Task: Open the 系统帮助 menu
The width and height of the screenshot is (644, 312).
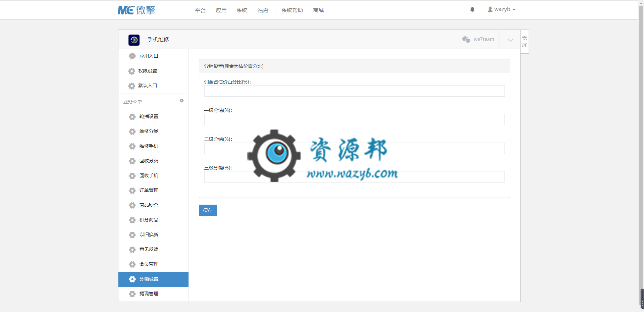Action: click(x=292, y=10)
